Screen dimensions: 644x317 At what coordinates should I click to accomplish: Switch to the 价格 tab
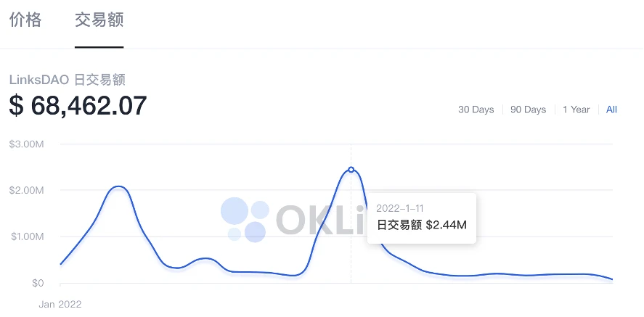[x=25, y=20]
